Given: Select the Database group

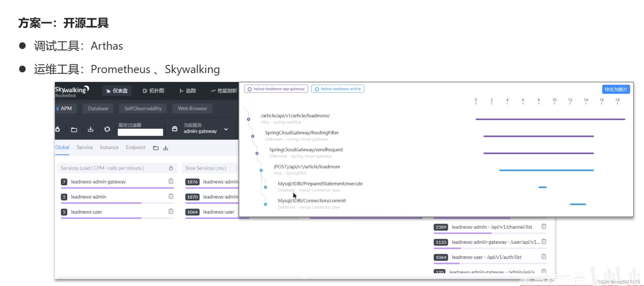Looking at the screenshot, I should tap(98, 109).
